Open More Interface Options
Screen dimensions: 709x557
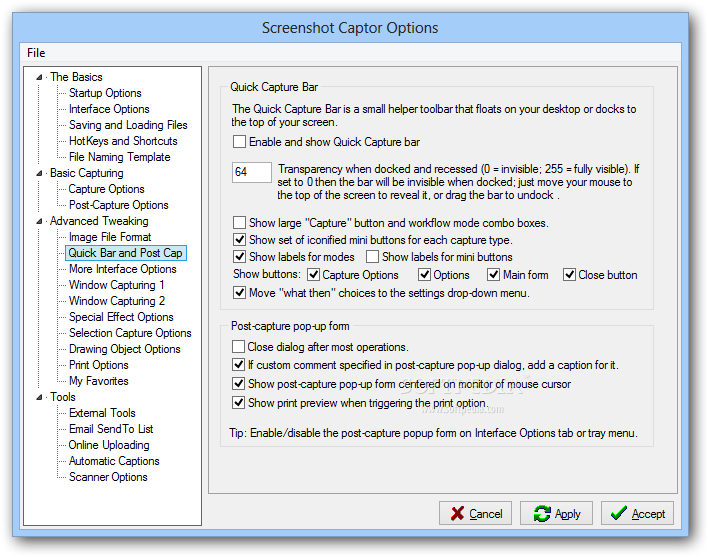tap(123, 269)
